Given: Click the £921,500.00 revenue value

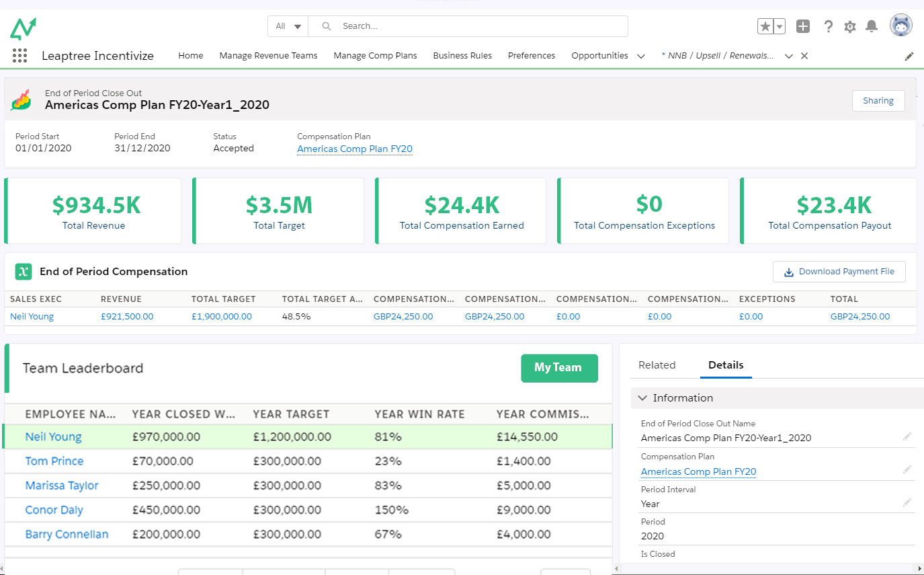Looking at the screenshot, I should pyautogui.click(x=127, y=316).
